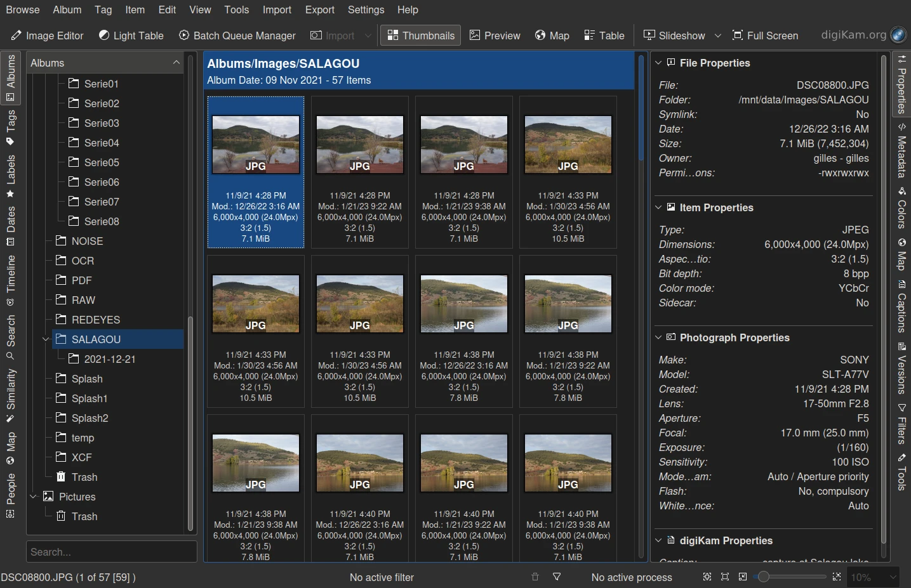Open the Colors panel on right sidebar

pyautogui.click(x=901, y=208)
